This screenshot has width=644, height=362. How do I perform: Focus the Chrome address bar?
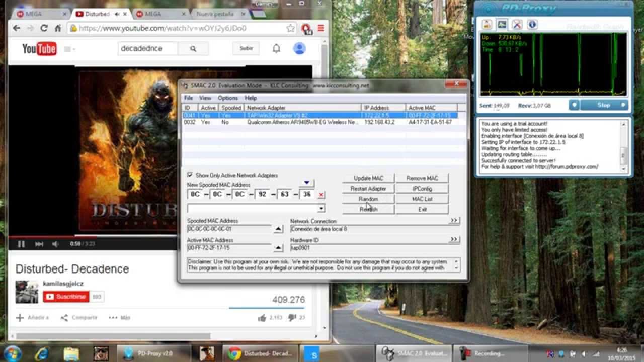point(181,29)
